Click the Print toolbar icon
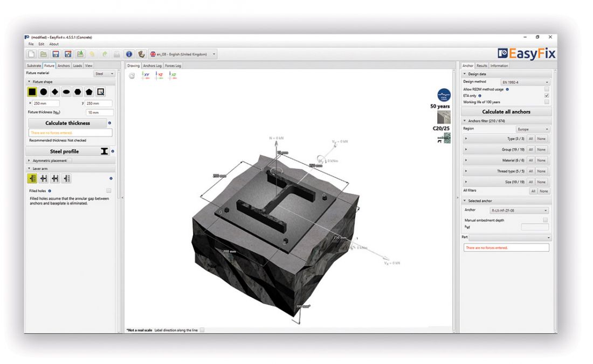 (x=117, y=54)
